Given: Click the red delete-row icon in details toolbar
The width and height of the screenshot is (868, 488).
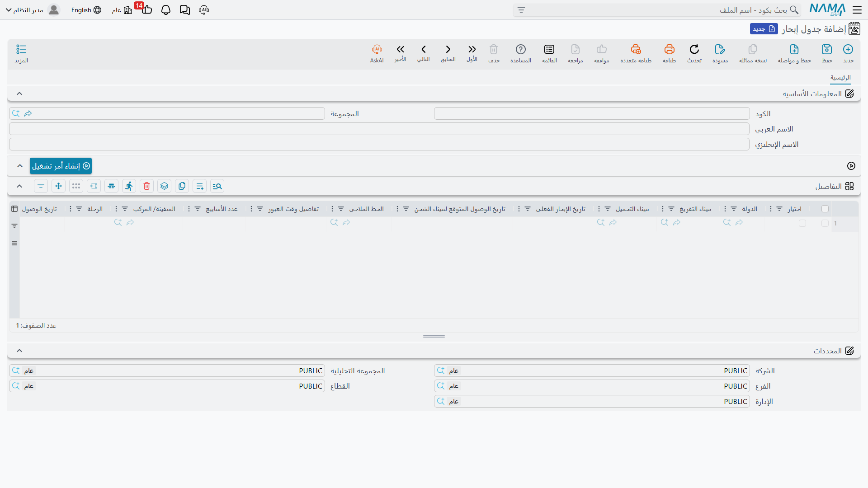Looking at the screenshot, I should point(147,186).
